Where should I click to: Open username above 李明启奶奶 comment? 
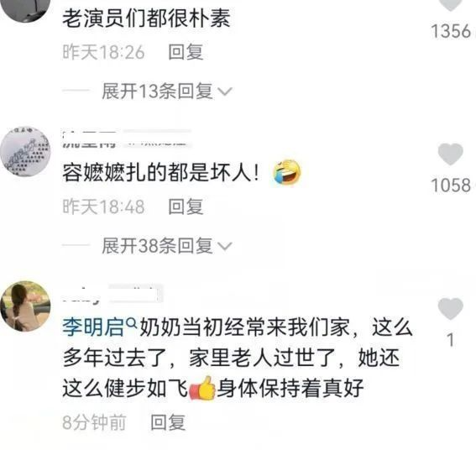112,294
